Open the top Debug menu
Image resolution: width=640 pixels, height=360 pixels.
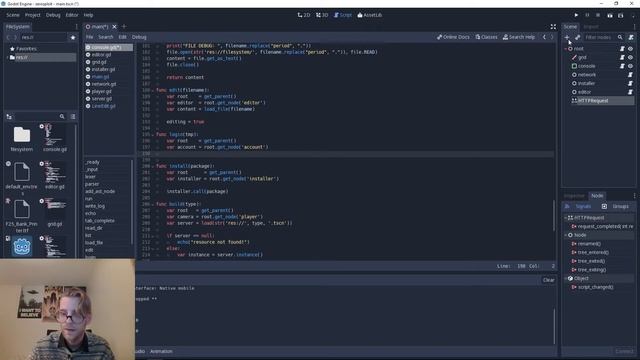click(53, 15)
